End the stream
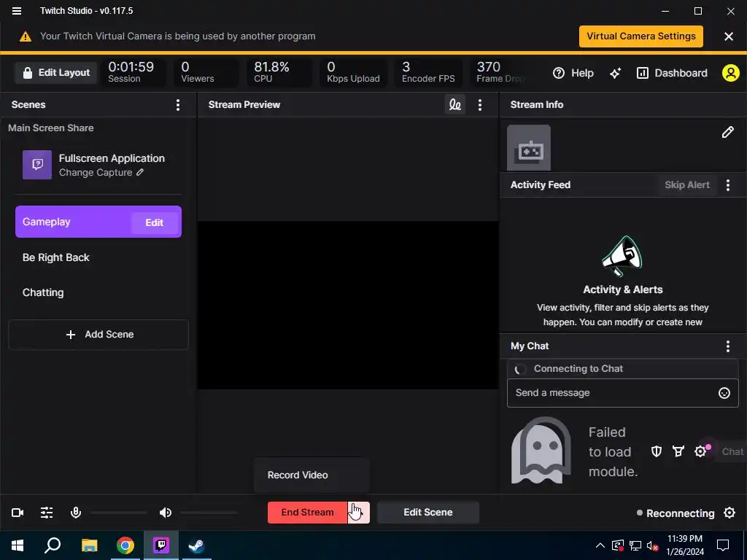 (307, 513)
